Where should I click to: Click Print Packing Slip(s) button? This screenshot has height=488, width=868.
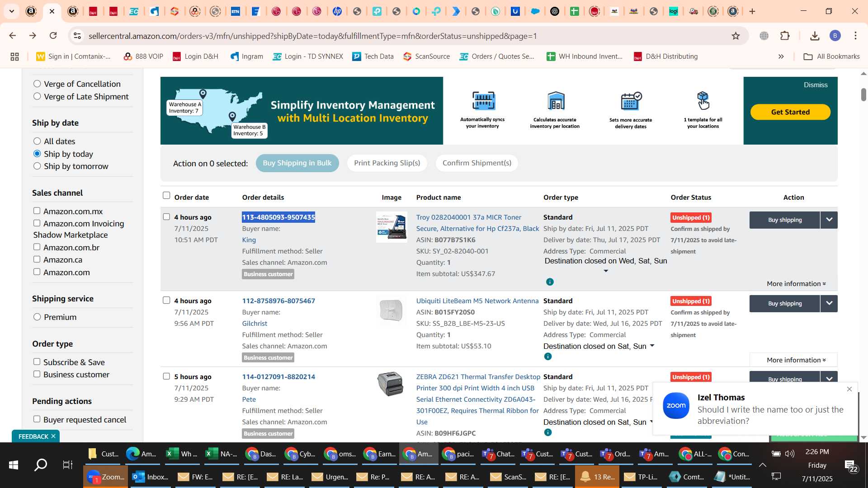point(387,163)
